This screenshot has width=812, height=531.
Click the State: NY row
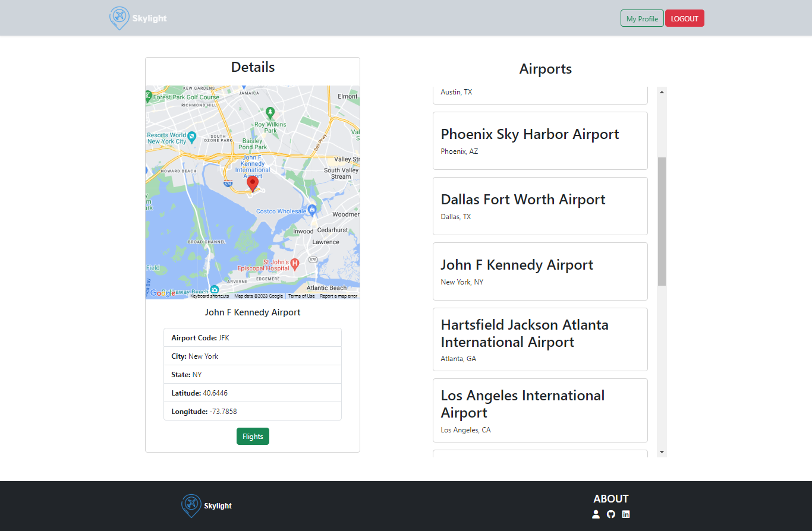253,375
